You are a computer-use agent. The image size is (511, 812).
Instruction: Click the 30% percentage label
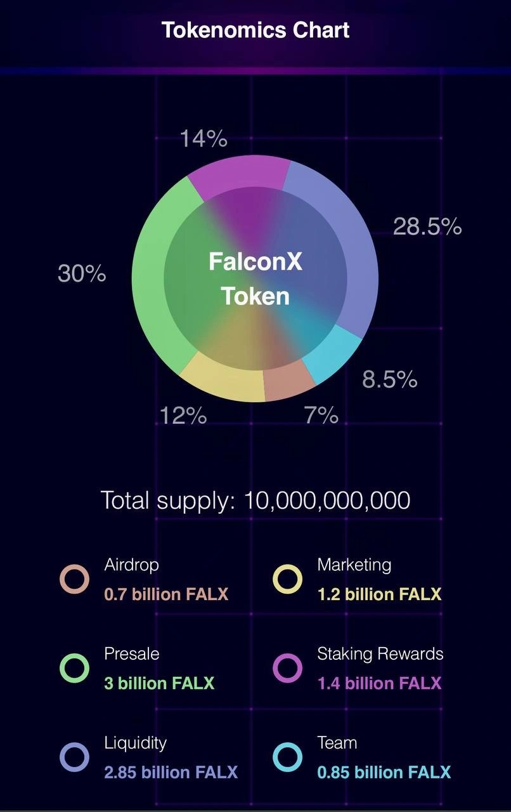82,274
